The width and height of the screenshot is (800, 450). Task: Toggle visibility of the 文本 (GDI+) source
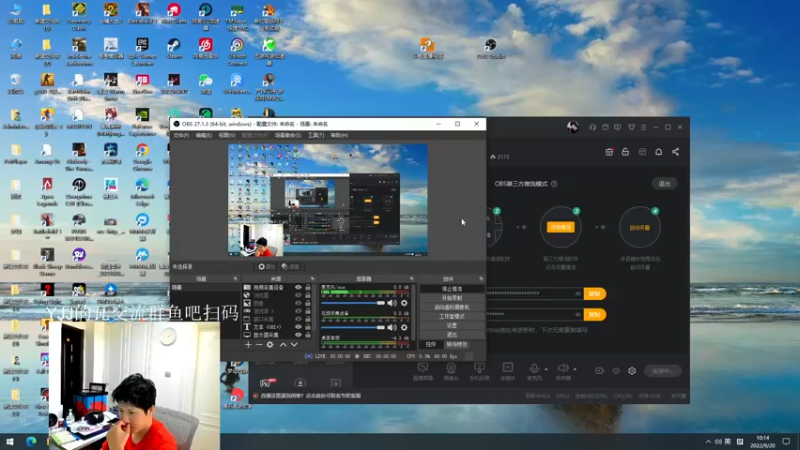(298, 327)
